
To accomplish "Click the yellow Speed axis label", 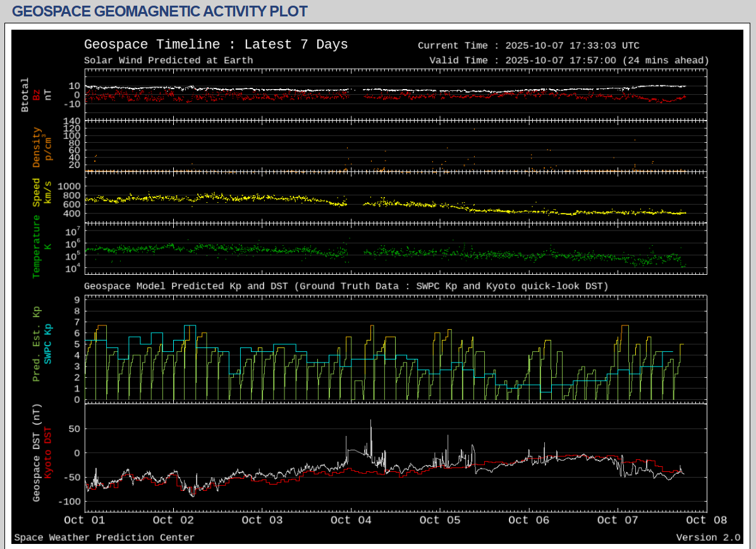I will click(36, 193).
